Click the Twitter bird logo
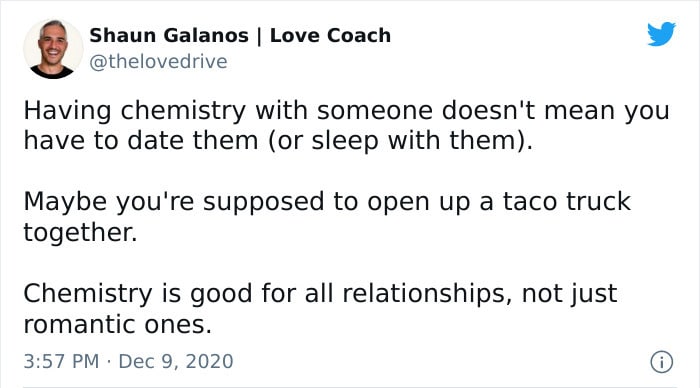The image size is (700, 388). tap(661, 33)
